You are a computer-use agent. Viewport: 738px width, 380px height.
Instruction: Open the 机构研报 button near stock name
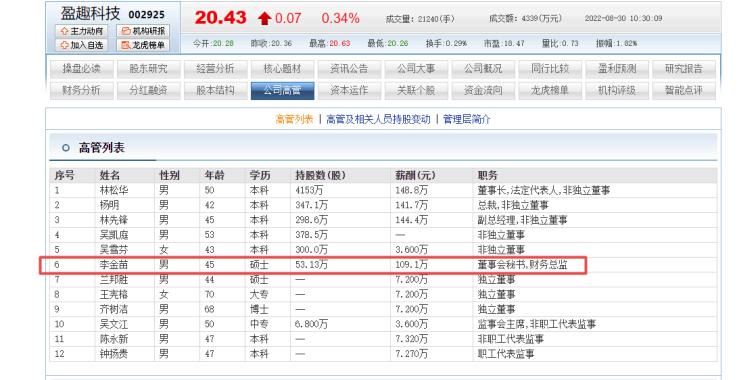pos(143,31)
